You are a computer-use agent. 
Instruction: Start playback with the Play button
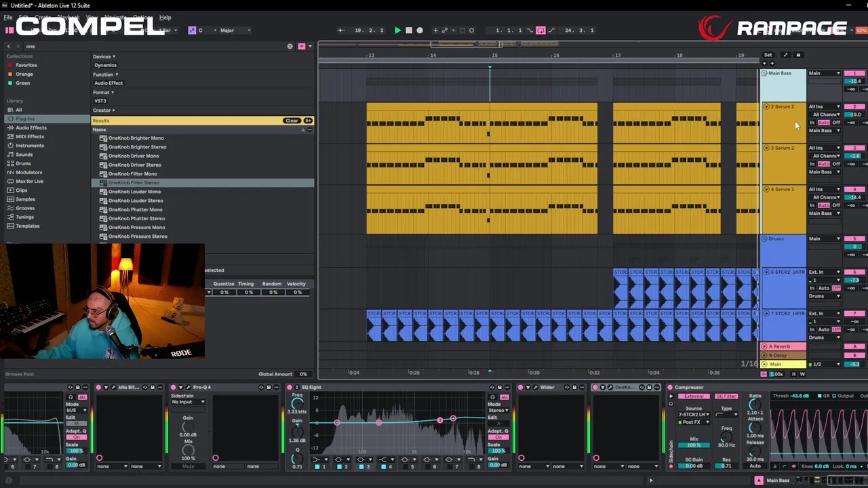point(397,30)
